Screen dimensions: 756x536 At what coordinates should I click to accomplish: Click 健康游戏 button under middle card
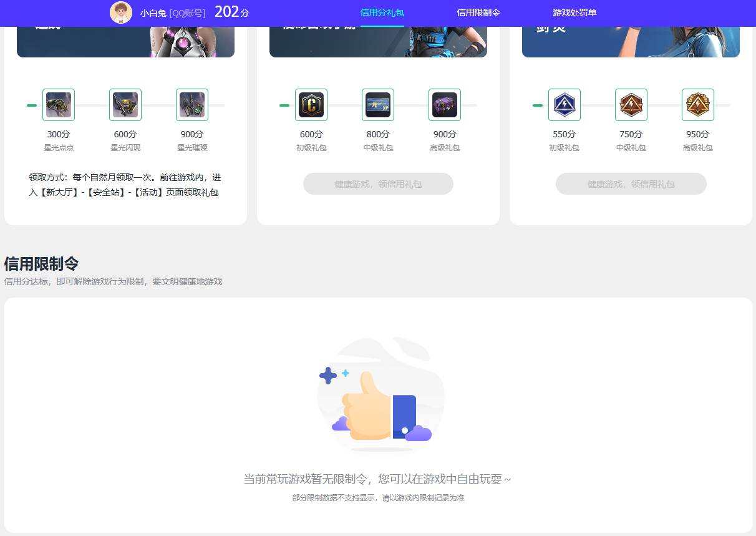click(x=378, y=184)
